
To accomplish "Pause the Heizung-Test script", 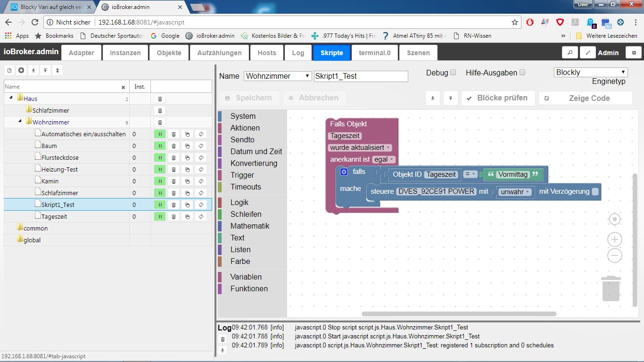I will pos(160,170).
